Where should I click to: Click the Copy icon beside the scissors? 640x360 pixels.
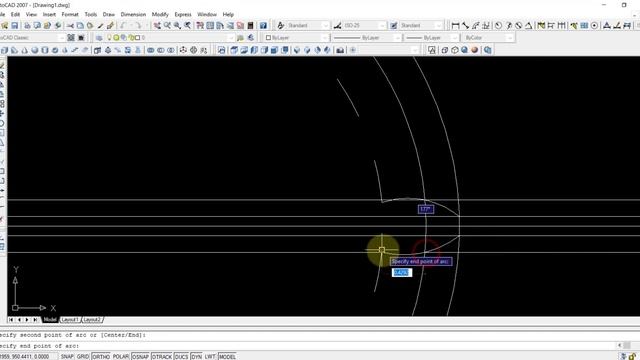click(x=80, y=25)
